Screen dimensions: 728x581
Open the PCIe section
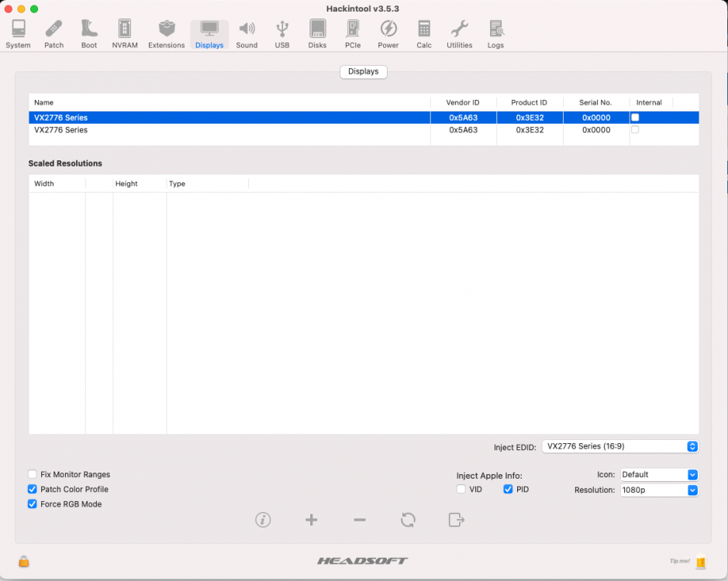353,34
